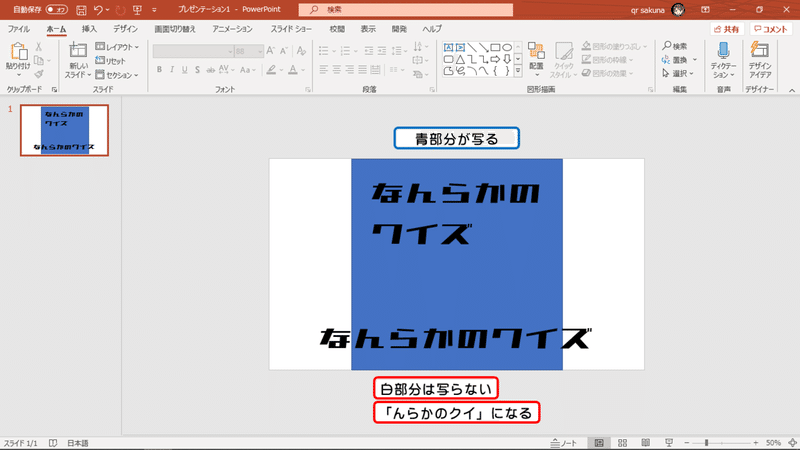Image resolution: width=800 pixels, height=450 pixels.
Task: Insert a new slide (新しいスライド)
Action: click(x=78, y=61)
